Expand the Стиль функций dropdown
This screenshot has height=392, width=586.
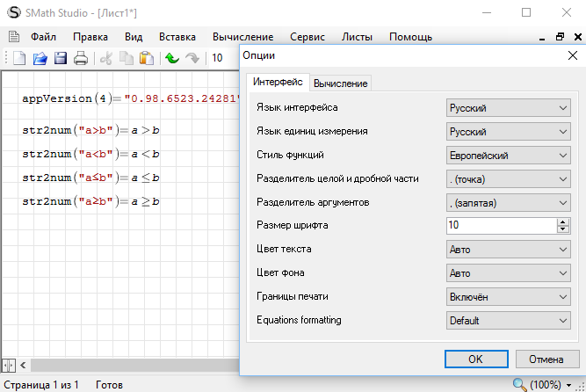(x=509, y=156)
